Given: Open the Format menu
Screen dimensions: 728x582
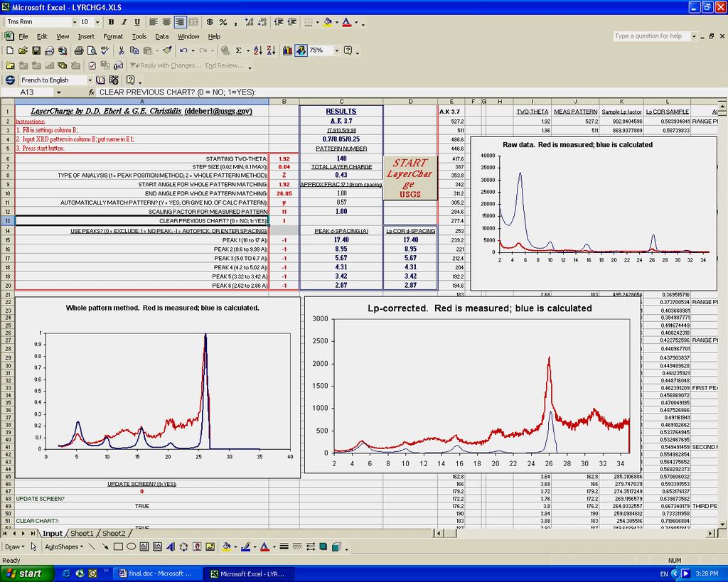Looking at the screenshot, I should (x=113, y=36).
